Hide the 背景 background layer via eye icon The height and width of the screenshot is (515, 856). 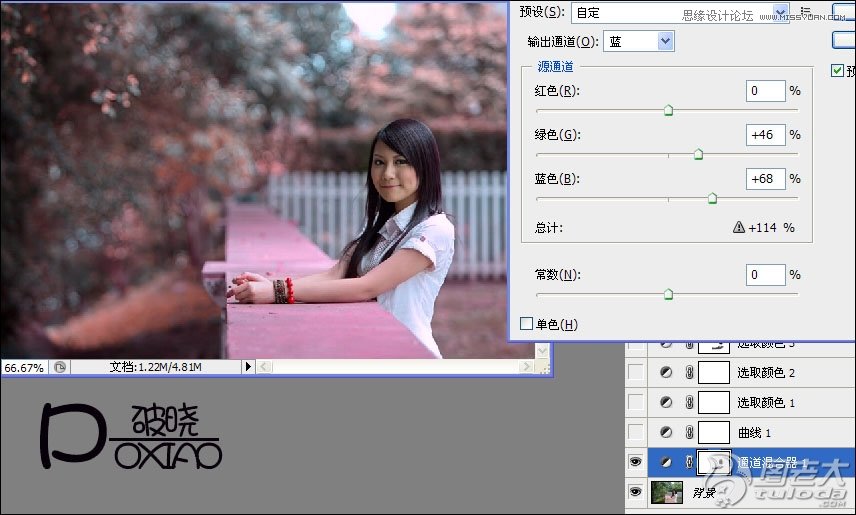pyautogui.click(x=635, y=492)
